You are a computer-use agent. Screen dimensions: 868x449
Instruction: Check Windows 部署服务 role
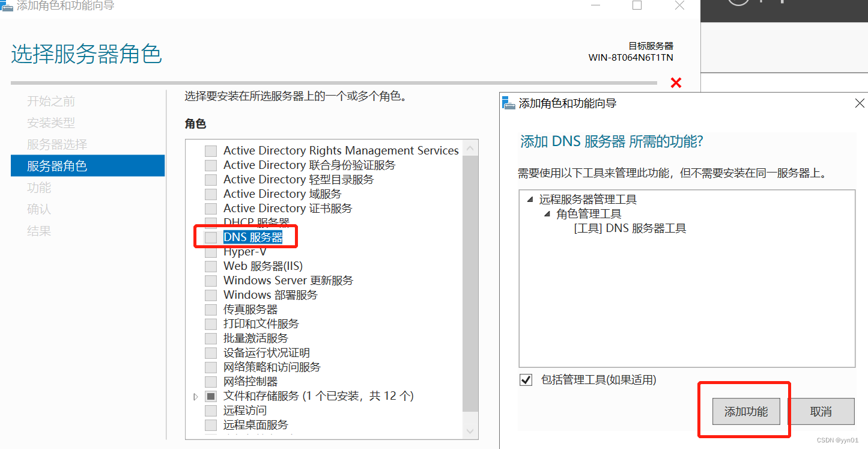pyautogui.click(x=210, y=295)
